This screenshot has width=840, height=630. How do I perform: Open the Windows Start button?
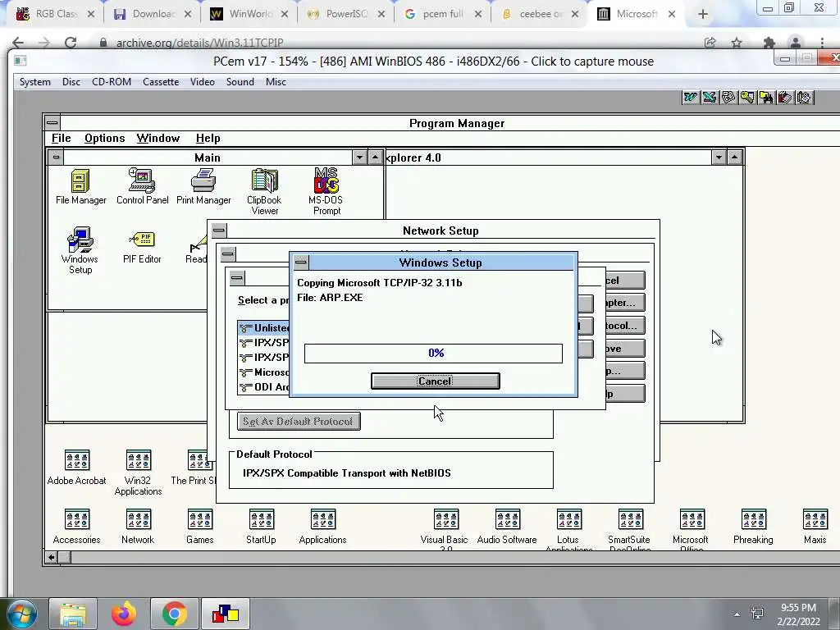point(21,614)
